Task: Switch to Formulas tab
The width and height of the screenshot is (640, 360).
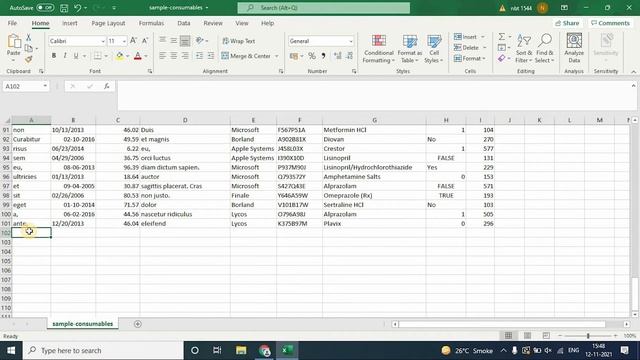Action: (151, 23)
